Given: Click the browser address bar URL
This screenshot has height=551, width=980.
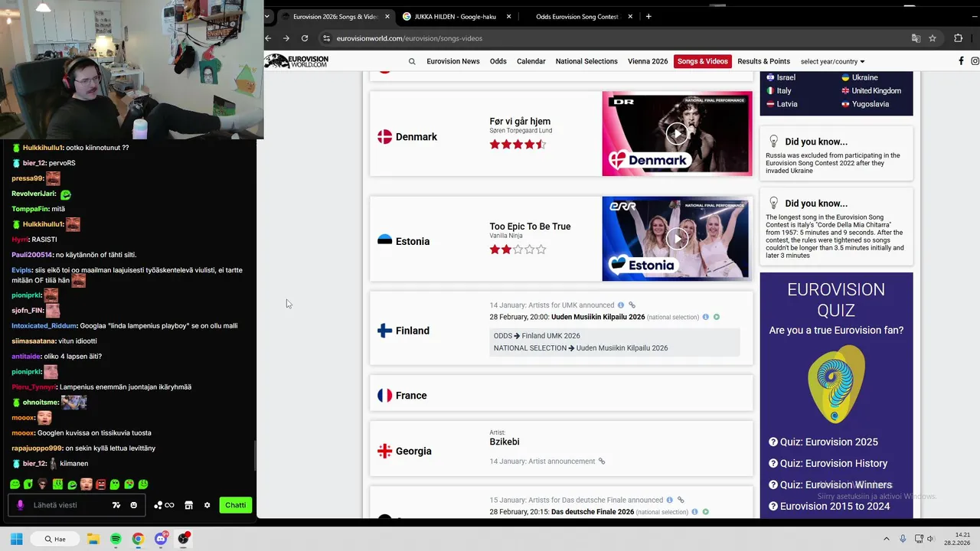Looking at the screenshot, I should point(410,38).
